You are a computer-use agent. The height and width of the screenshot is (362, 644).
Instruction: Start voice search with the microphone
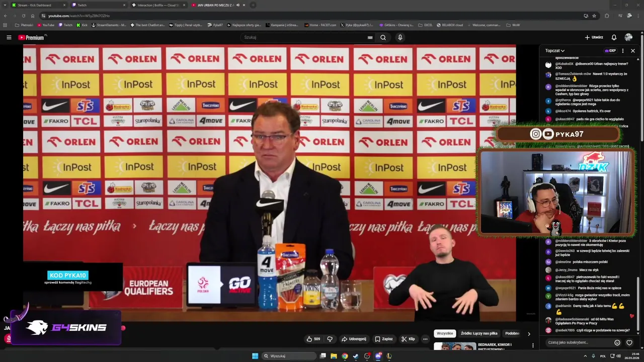400,37
